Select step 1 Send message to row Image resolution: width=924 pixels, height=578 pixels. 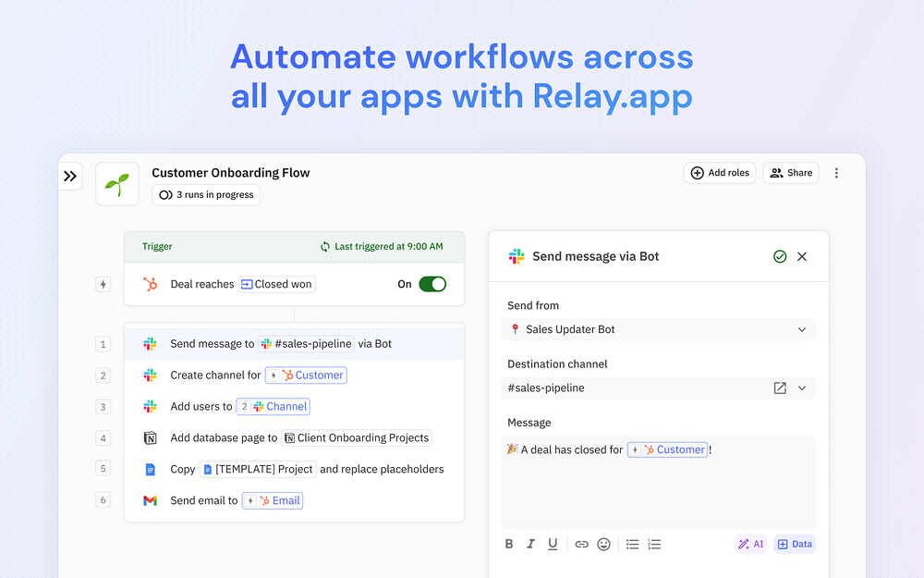pos(294,344)
